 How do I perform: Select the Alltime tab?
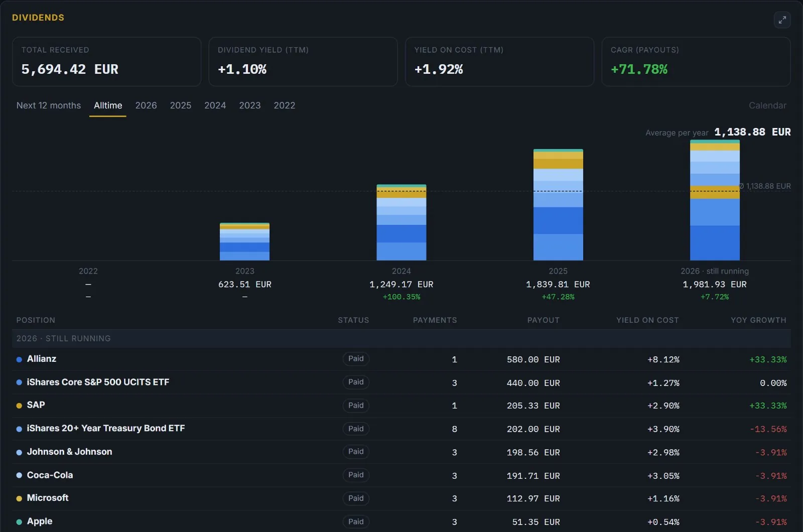click(x=108, y=105)
